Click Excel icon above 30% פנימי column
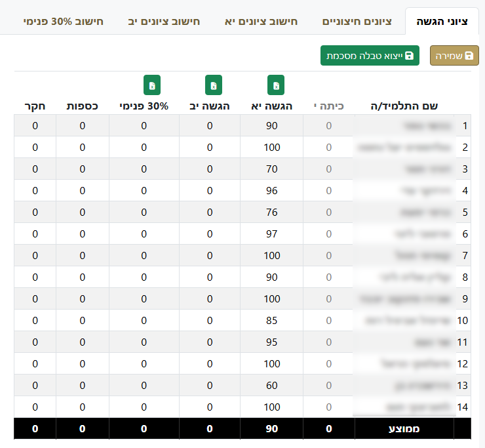Viewport: 485px width, 448px height. click(152, 85)
